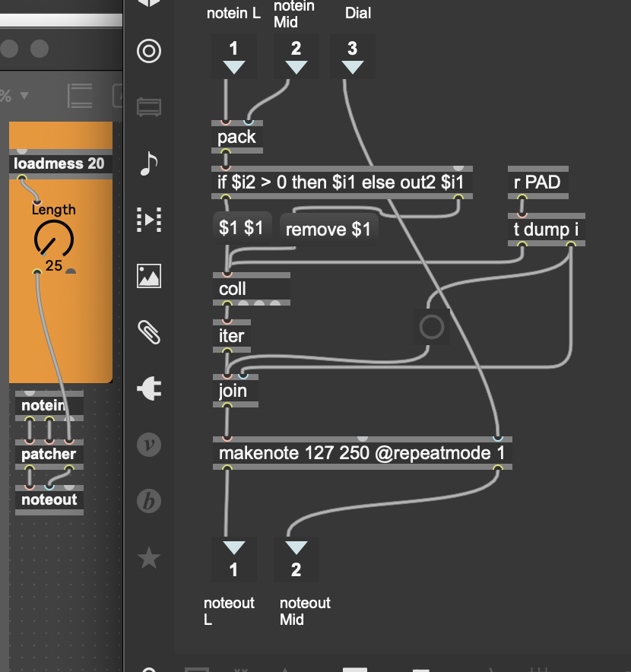Select inlet 2 labeled notein Mid
Screen dimensions: 631x672
[x=296, y=56]
